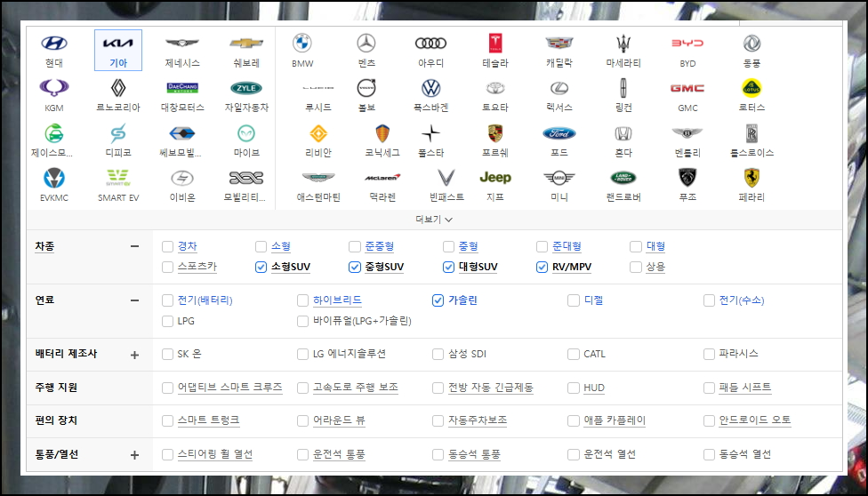Select the Volkswagen (폭스바겐) logo
868x496 pixels.
coord(430,87)
